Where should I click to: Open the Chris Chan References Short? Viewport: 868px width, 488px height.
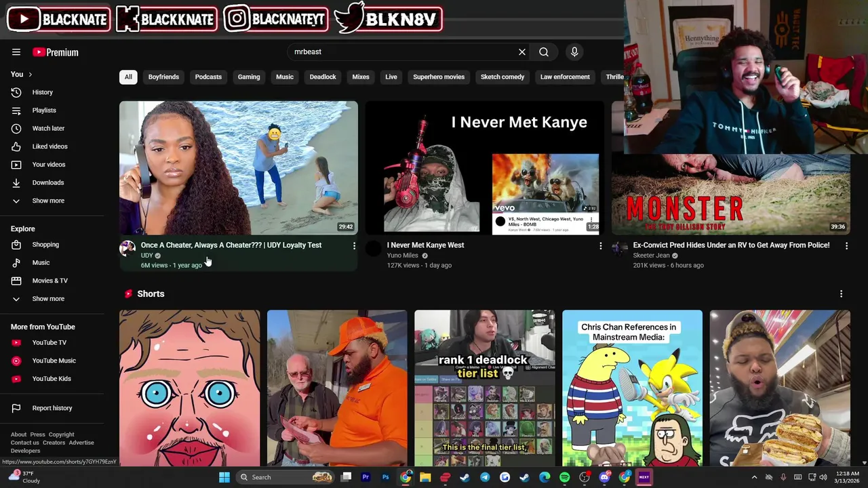632,388
